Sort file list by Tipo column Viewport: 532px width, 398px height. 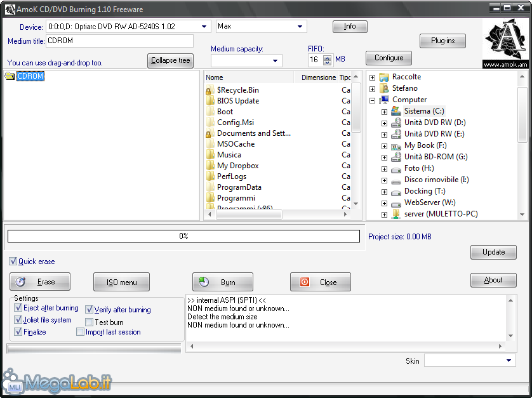(345, 77)
